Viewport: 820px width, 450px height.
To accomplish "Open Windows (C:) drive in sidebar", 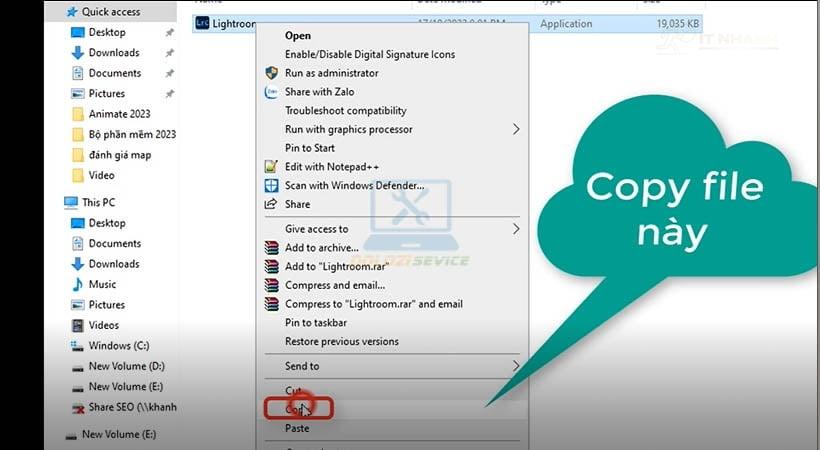I will [119, 346].
